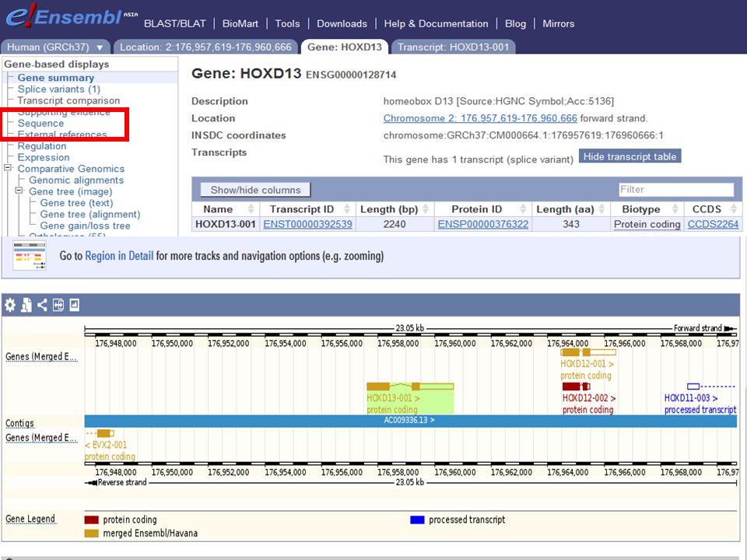
Task: Click the resize image icon
Action: (x=58, y=305)
